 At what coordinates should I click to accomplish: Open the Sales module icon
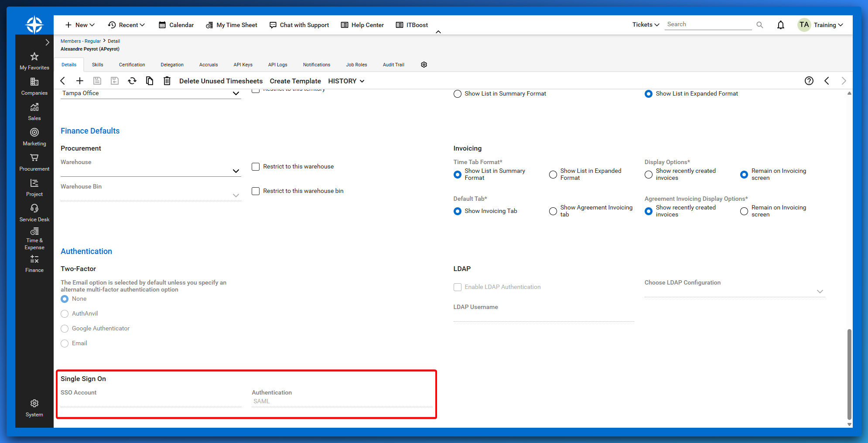(x=34, y=107)
